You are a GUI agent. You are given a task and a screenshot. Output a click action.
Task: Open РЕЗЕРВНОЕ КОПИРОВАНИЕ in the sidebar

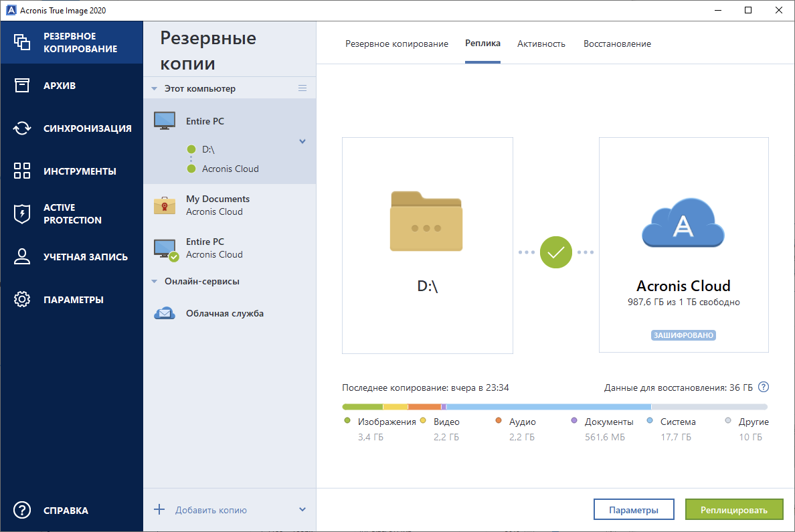pyautogui.click(x=72, y=42)
